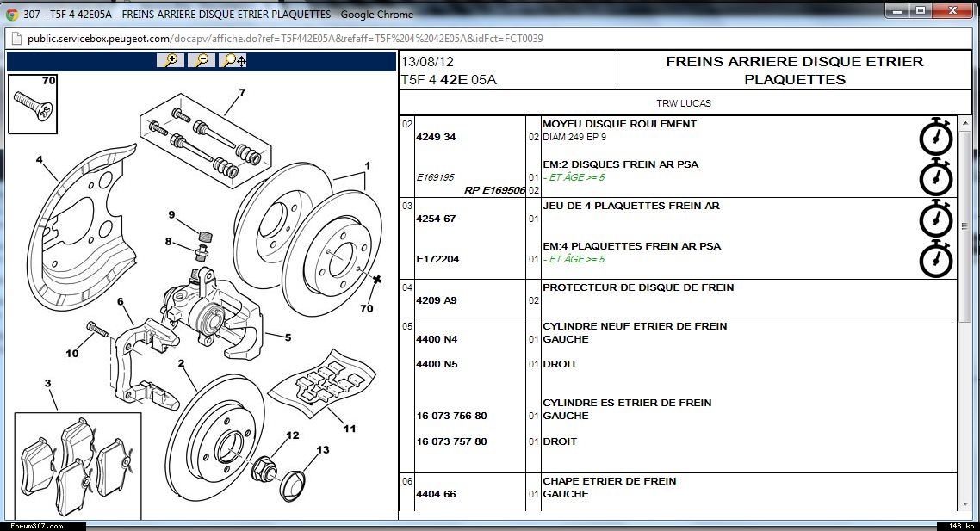Select left caliper cylinder 4400 N4
980x531 pixels.
point(436,339)
